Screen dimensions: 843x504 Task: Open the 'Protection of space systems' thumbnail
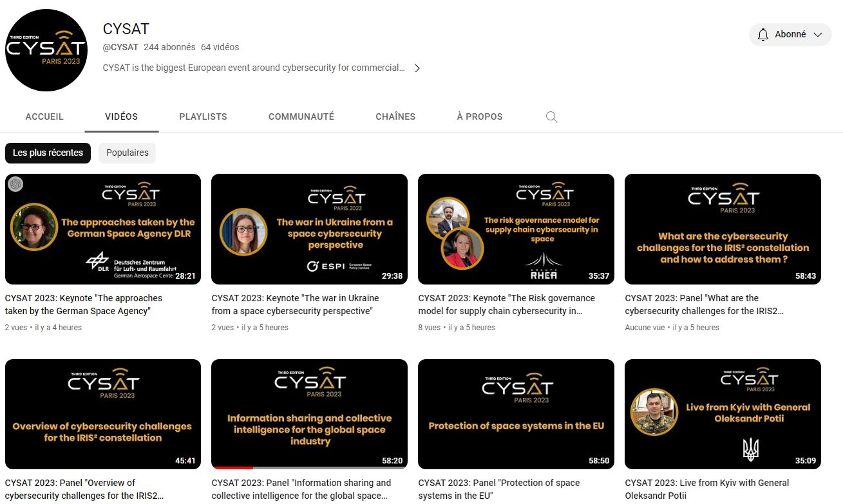(516, 414)
